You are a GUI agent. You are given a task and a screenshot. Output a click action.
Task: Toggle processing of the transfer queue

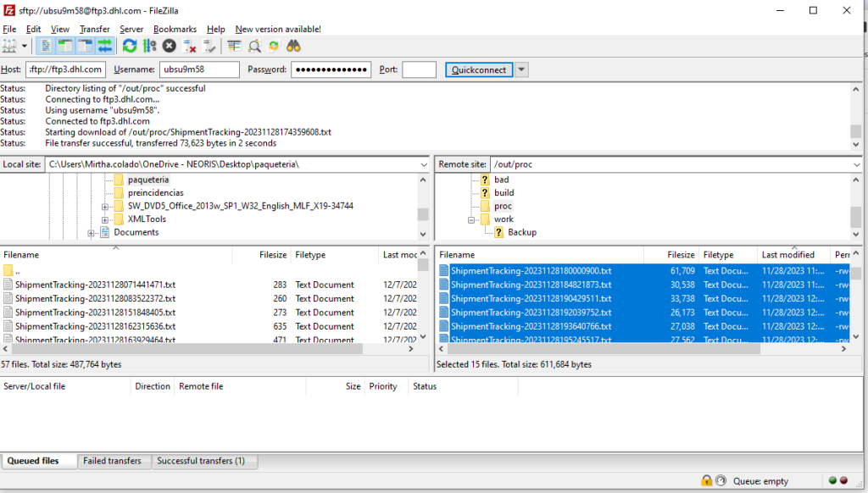pyautogui.click(x=149, y=46)
